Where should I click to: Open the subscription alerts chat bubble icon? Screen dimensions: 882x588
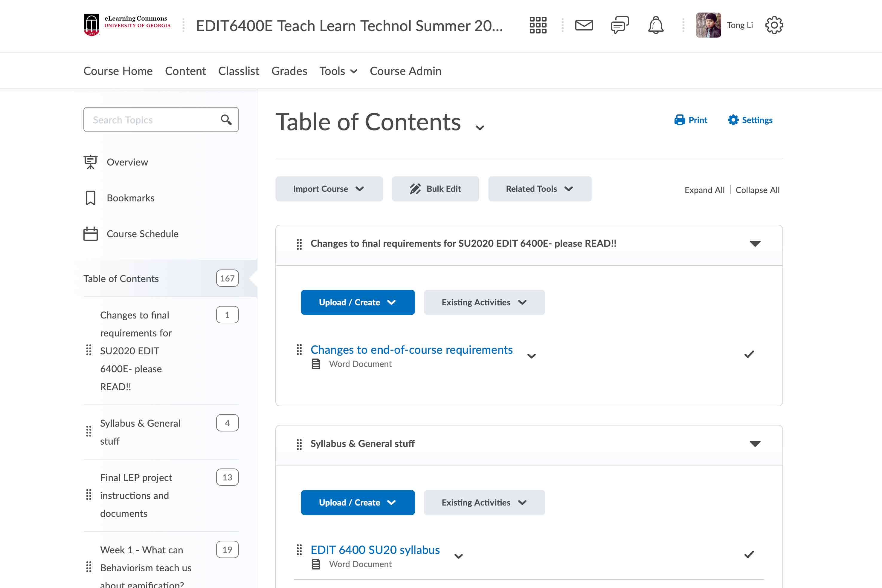(619, 25)
